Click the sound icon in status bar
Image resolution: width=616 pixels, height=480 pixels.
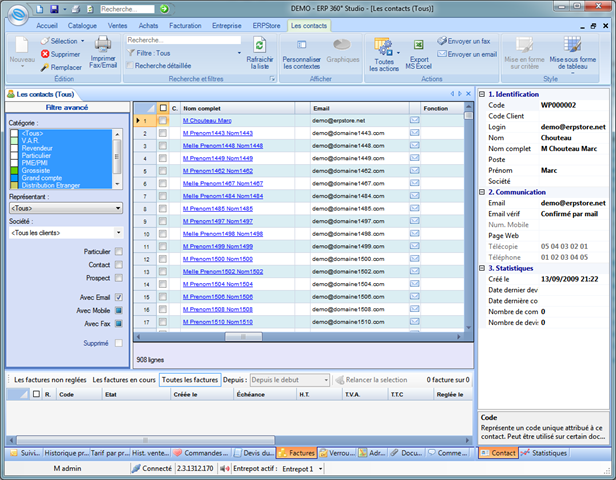pyautogui.click(x=225, y=468)
